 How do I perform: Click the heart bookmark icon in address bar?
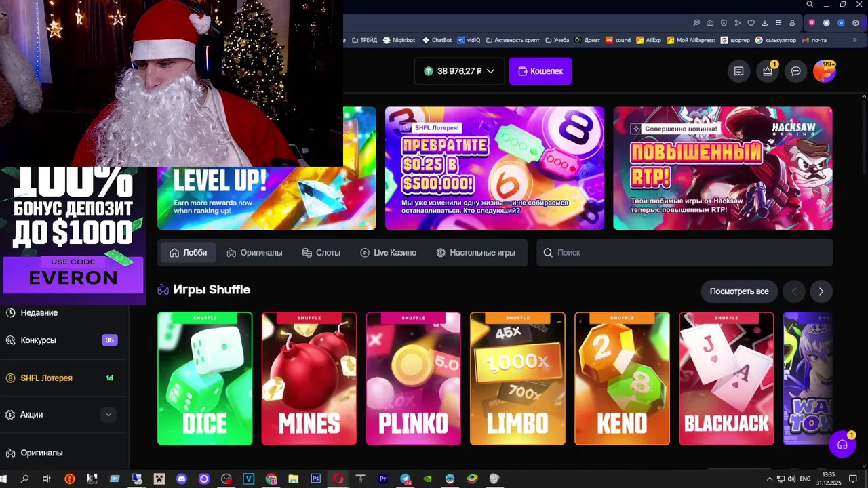(751, 23)
